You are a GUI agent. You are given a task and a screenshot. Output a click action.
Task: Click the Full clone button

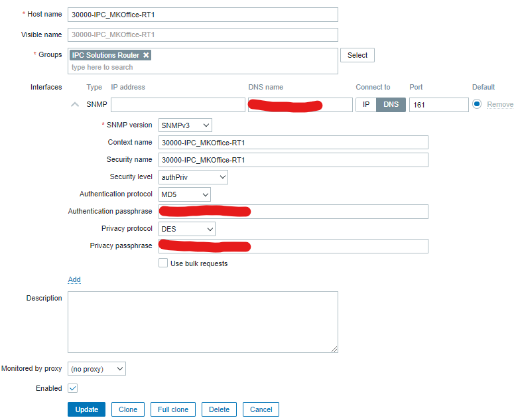point(172,409)
